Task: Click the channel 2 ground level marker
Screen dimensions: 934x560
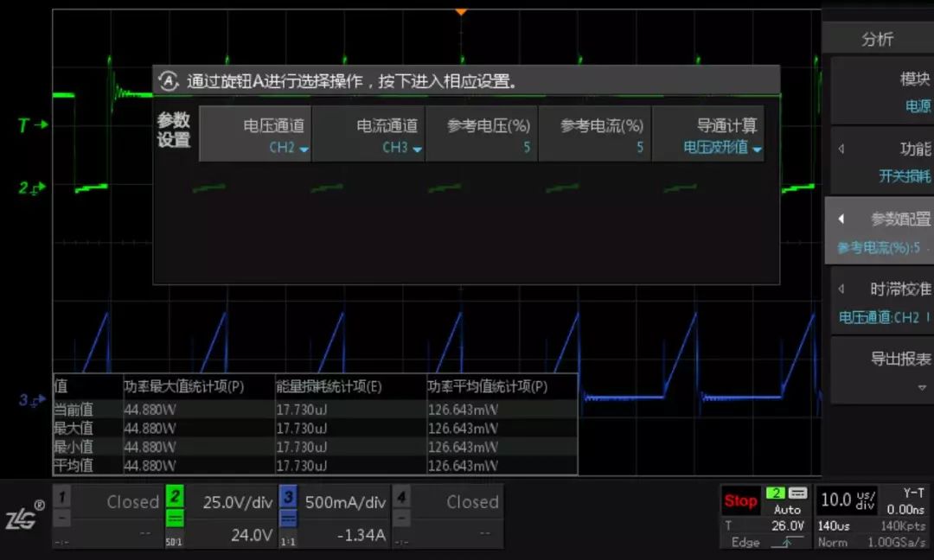Action: (x=32, y=188)
